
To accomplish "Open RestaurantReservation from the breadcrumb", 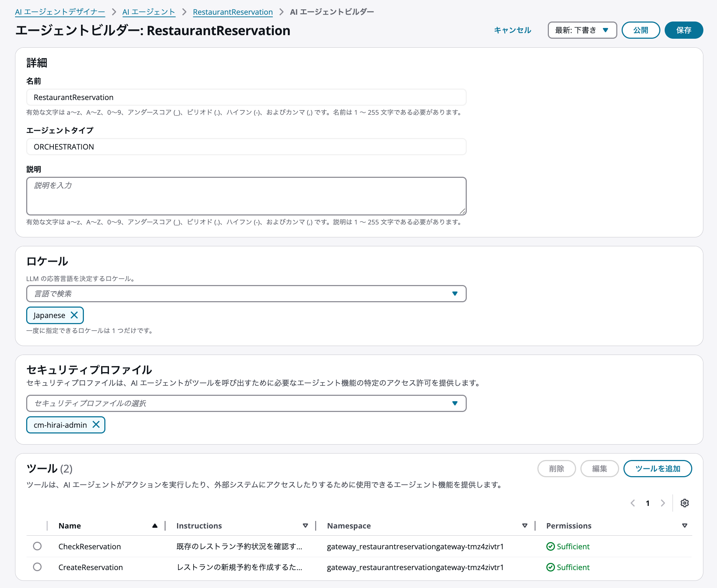I will pyautogui.click(x=233, y=11).
